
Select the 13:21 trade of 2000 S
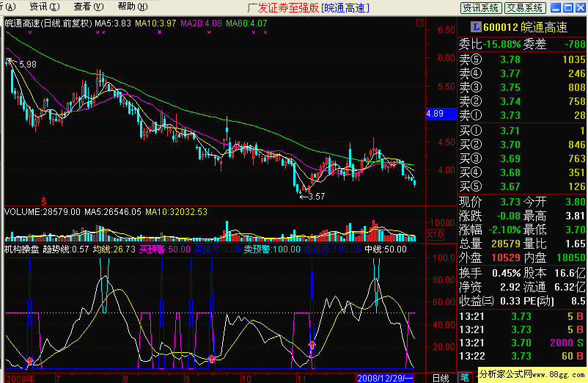[522, 343]
